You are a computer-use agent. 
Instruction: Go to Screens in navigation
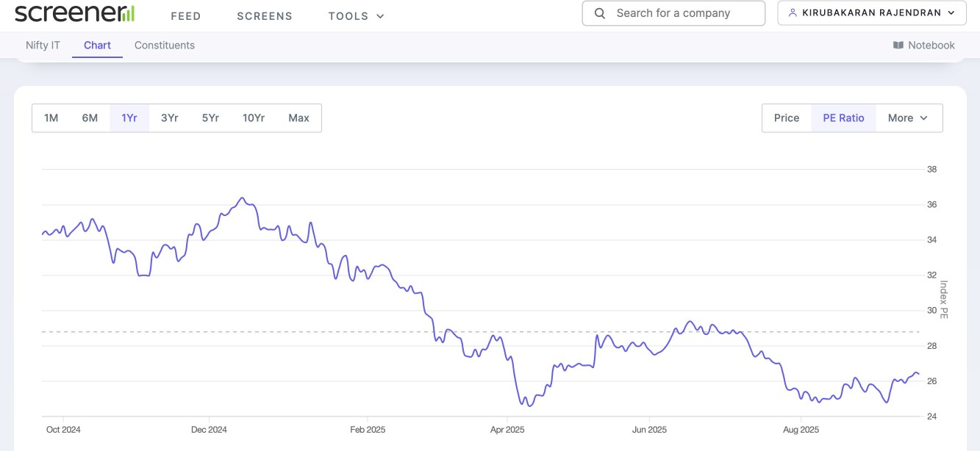tap(264, 16)
